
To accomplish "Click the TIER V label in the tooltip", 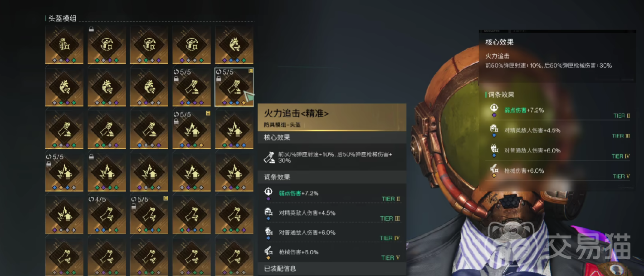I will pyautogui.click(x=390, y=257).
